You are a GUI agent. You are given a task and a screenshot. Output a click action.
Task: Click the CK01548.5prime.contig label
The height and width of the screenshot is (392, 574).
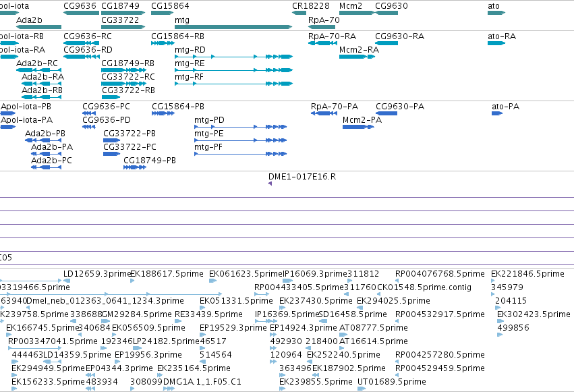click(x=424, y=287)
